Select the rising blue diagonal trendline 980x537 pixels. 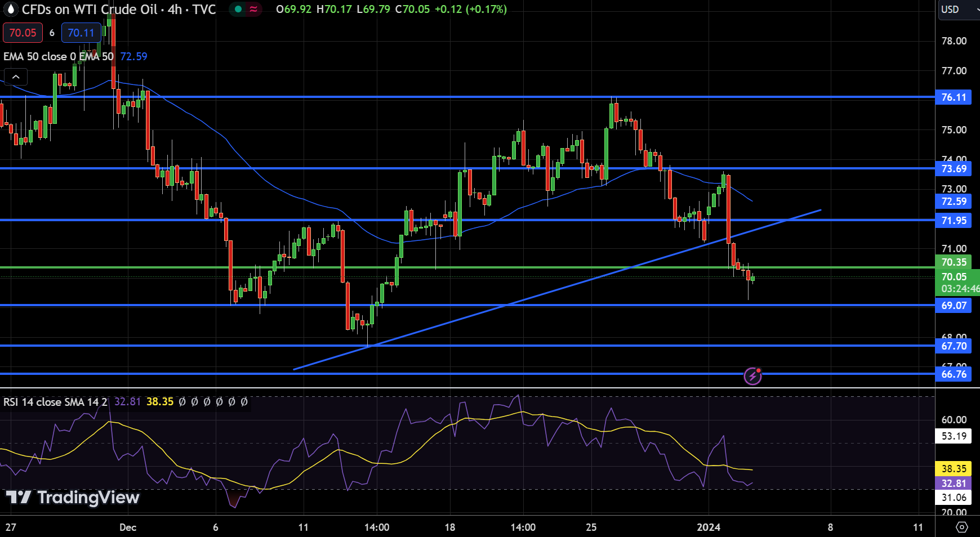(558, 289)
